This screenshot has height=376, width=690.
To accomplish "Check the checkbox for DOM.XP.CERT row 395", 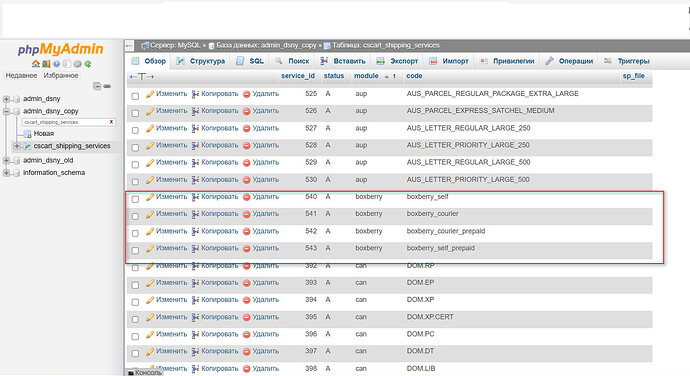I will [135, 319].
